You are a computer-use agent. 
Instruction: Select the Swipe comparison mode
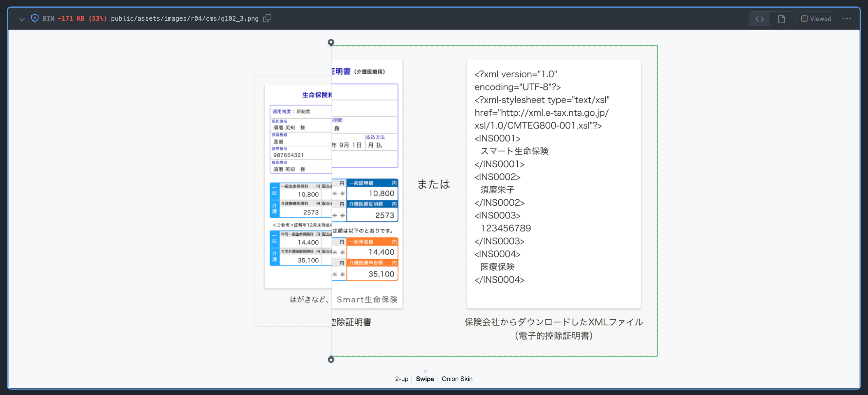425,379
